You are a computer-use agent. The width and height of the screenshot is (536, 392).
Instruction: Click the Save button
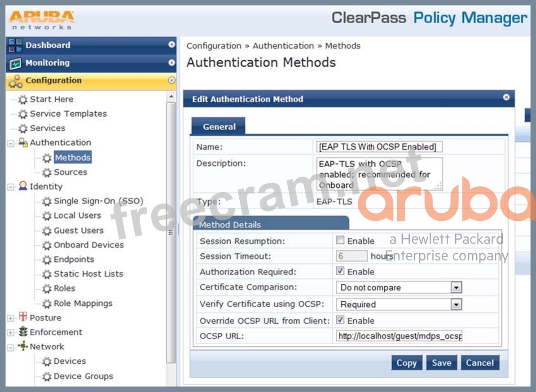pyautogui.click(x=442, y=363)
